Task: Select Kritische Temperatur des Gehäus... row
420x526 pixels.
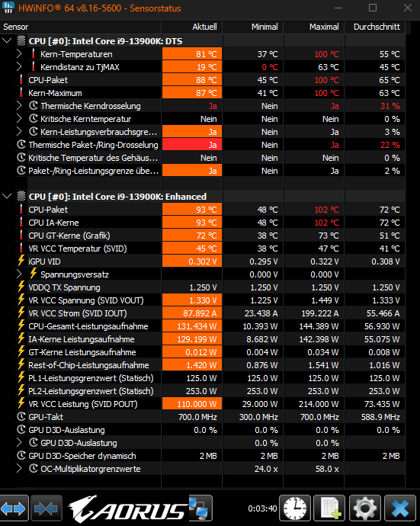Action: (210, 158)
